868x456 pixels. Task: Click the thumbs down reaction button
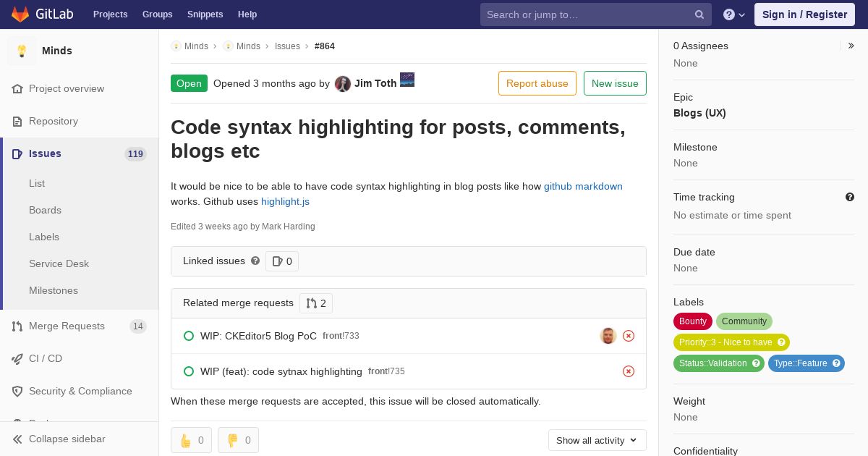pos(238,440)
